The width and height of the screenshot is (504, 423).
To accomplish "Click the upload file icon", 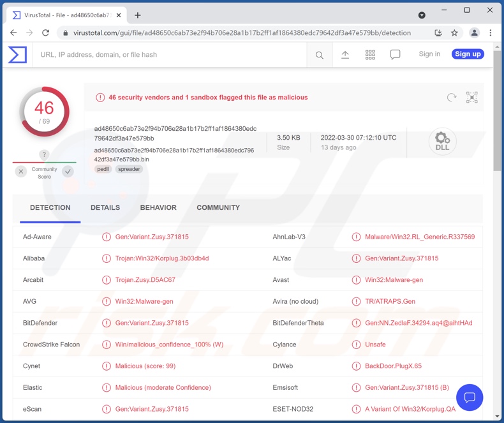I will [345, 56].
